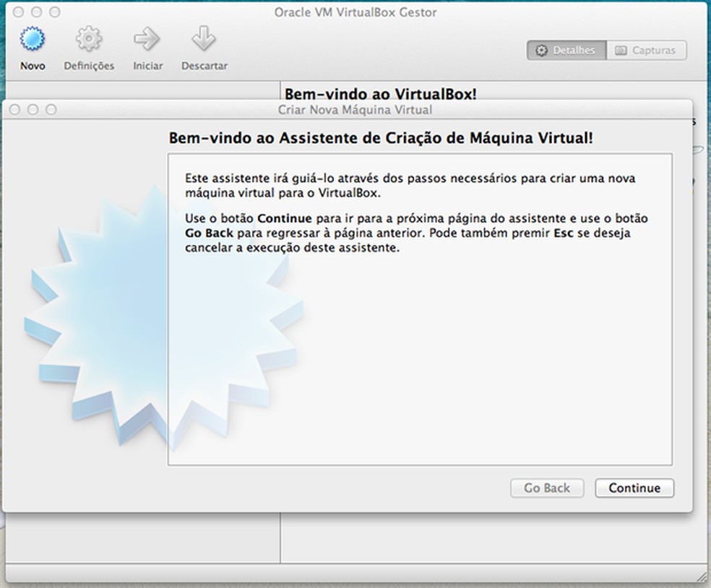Screen dimensions: 711x588
Task: Click the Criar Nova Máquina Virtual title bar
Action: (x=354, y=110)
